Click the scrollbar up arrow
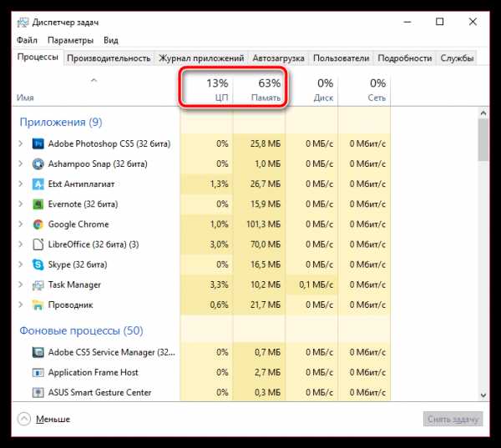501x448 pixels. [x=483, y=113]
